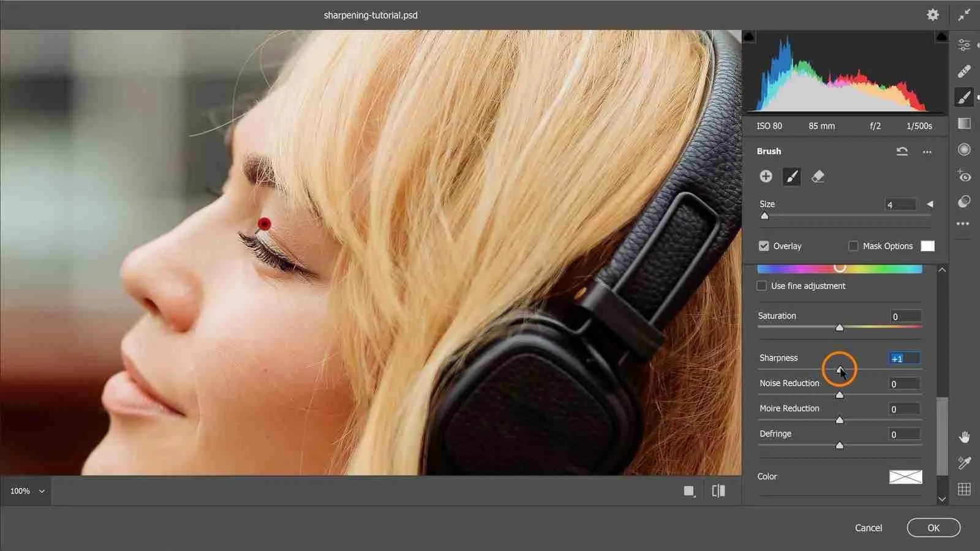The width and height of the screenshot is (980, 551).
Task: Open the 100% zoom level dropdown
Action: [26, 490]
